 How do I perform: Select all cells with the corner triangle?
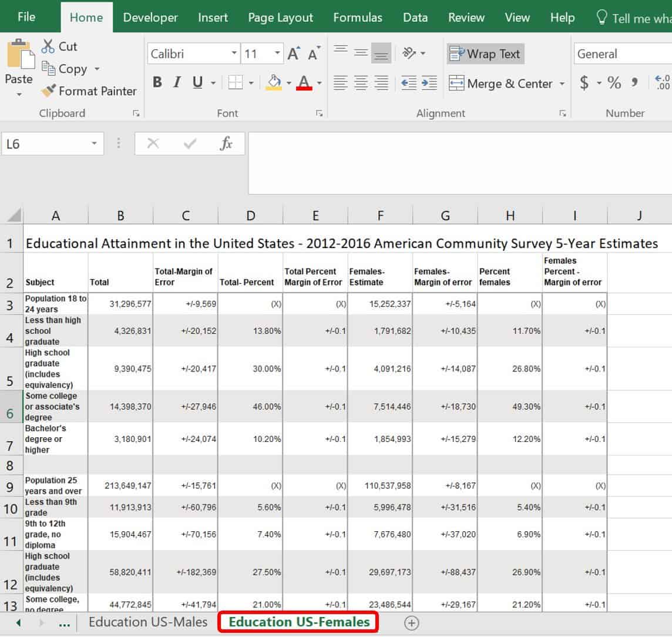pyautogui.click(x=13, y=214)
